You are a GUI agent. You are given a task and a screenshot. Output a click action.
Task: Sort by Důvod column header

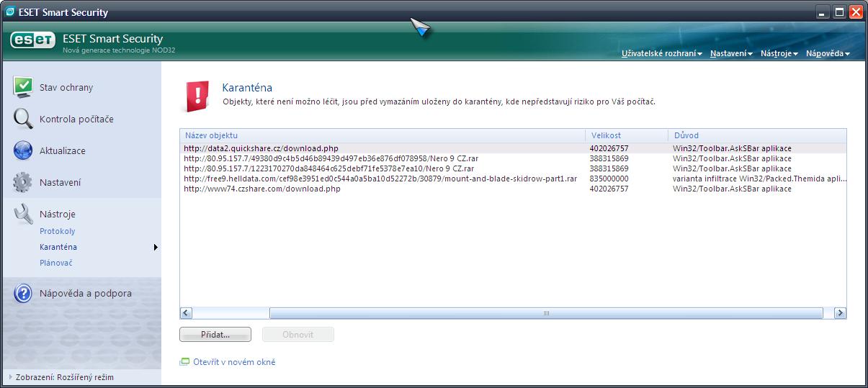coord(757,135)
